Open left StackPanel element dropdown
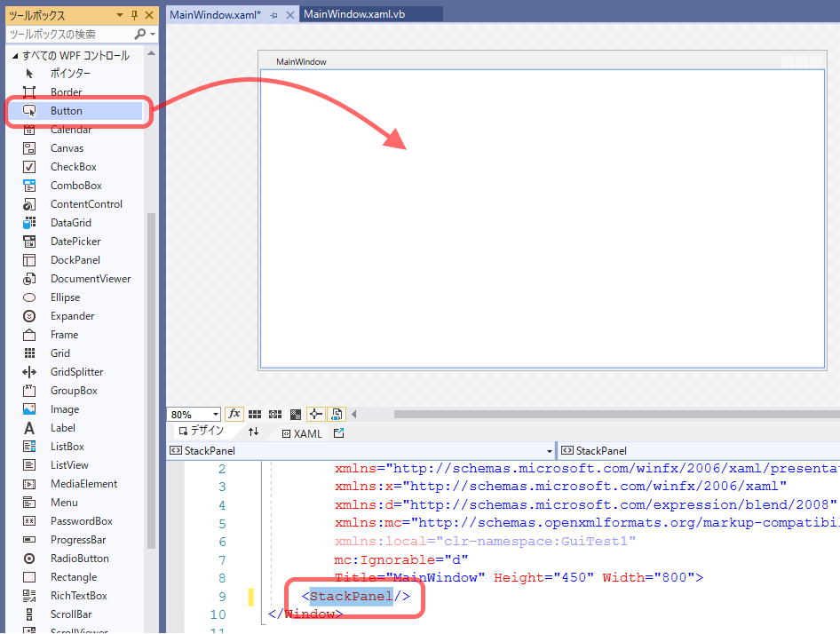840x634 pixels. [549, 451]
